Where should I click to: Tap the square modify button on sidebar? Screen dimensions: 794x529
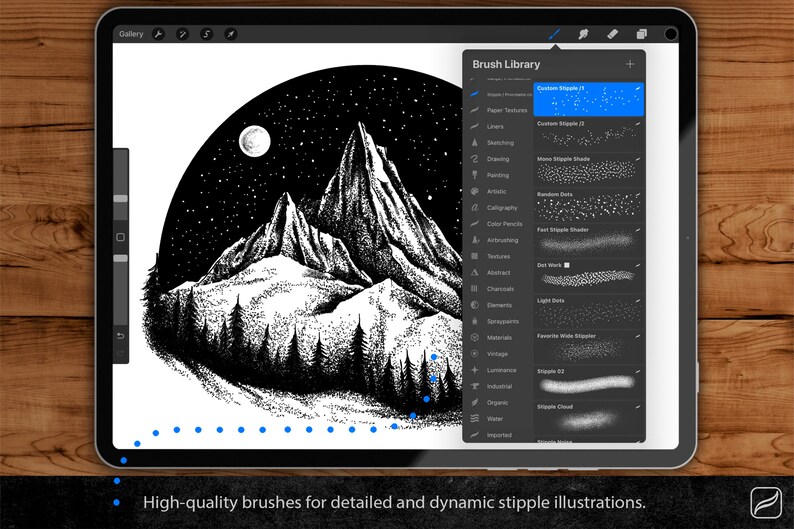click(x=121, y=237)
